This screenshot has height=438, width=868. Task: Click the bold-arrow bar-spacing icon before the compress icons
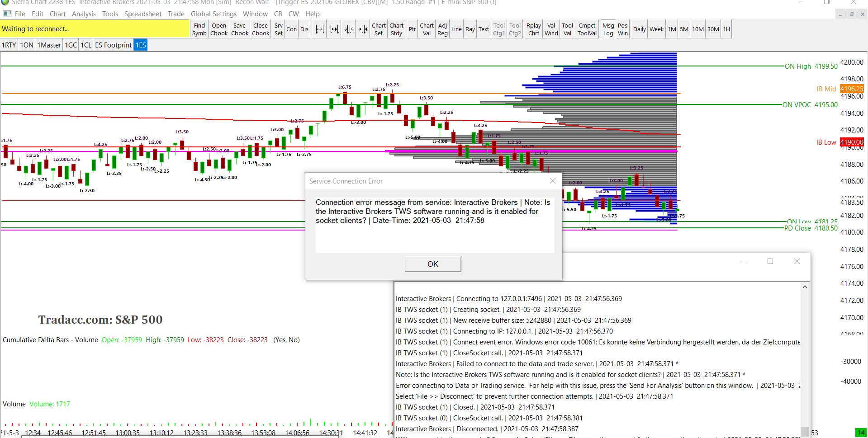pyautogui.click(x=334, y=29)
